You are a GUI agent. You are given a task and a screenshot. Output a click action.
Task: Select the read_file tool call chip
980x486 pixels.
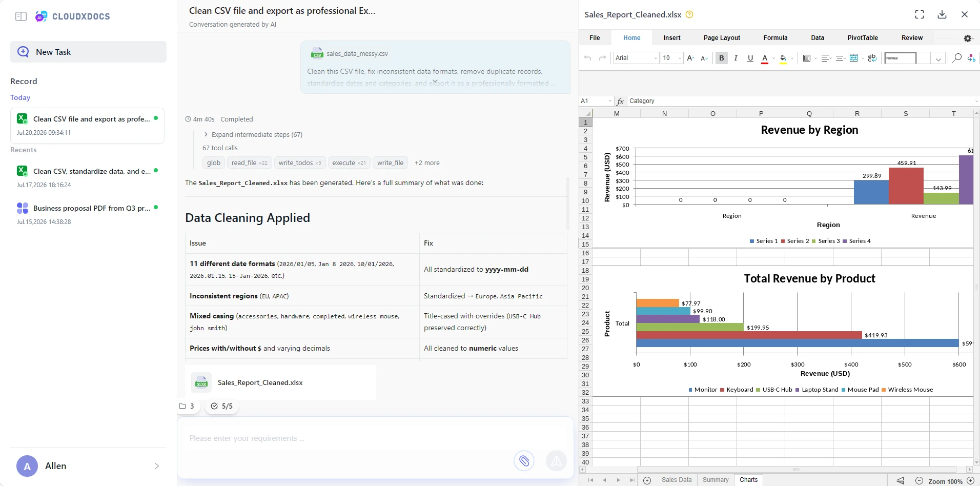pos(249,163)
